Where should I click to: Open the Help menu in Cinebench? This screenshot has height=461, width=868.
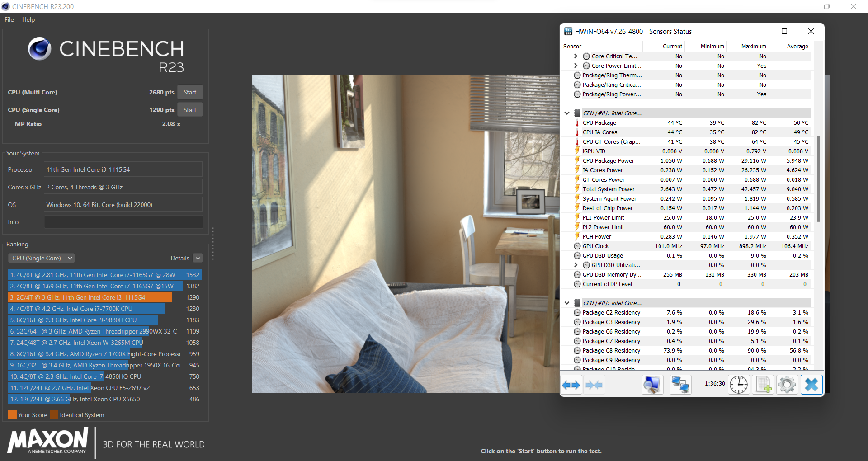(28, 19)
